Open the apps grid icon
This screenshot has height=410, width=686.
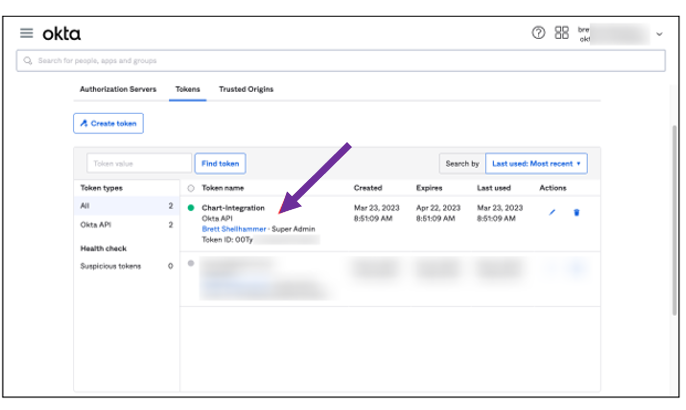click(561, 33)
